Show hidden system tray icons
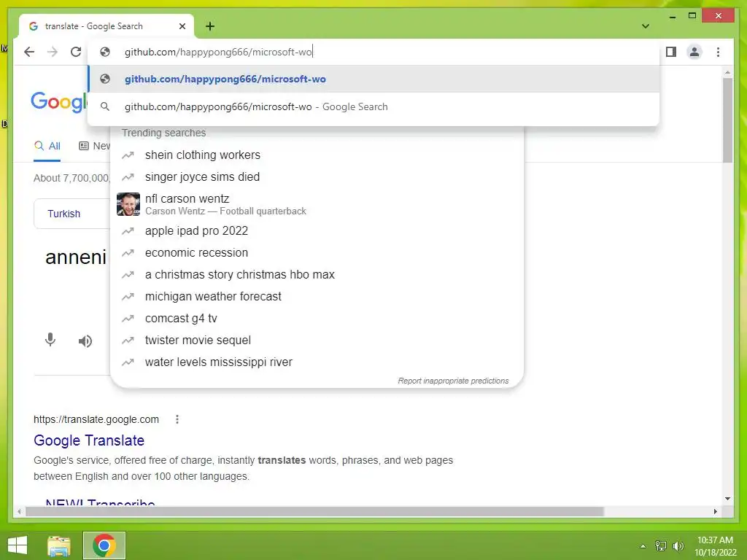This screenshot has width=747, height=560. 643,546
